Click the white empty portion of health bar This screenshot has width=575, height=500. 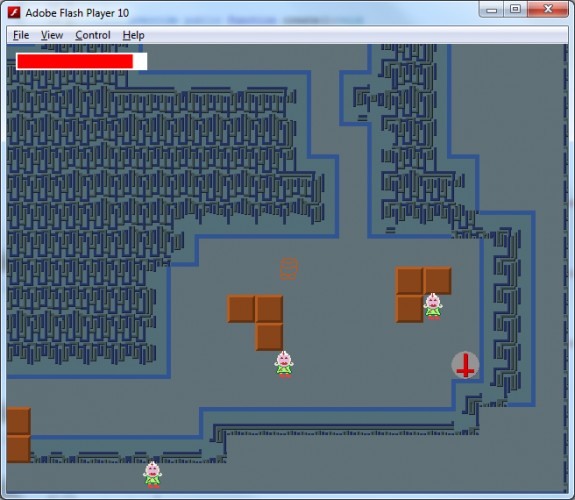[140, 61]
